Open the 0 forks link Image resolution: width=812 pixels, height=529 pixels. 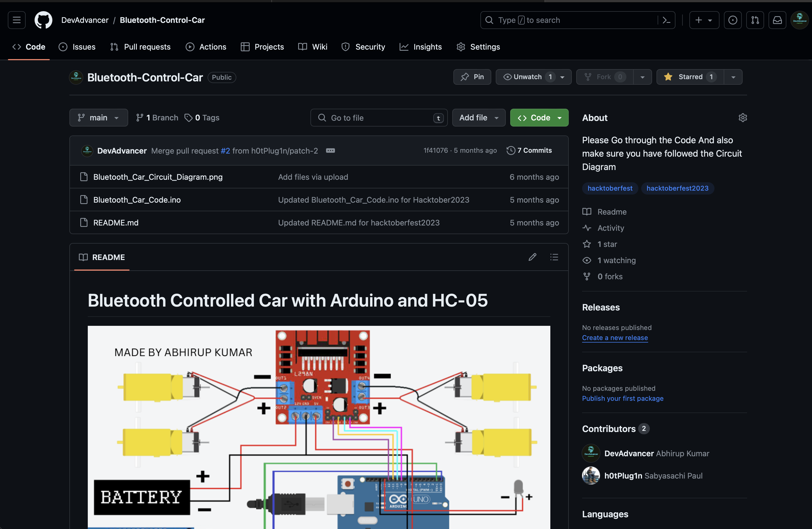coord(610,276)
